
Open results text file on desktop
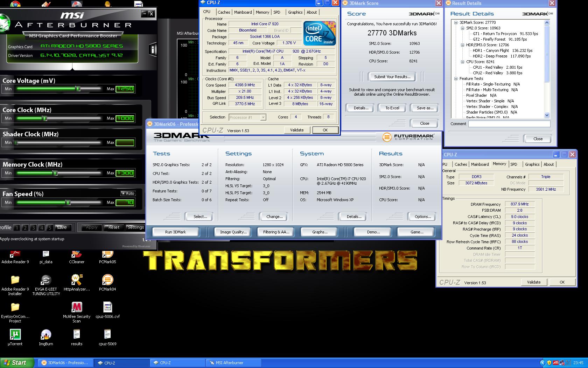click(77, 338)
